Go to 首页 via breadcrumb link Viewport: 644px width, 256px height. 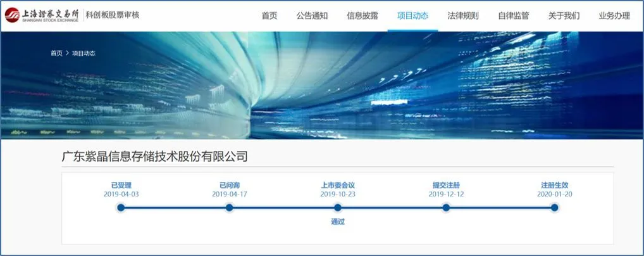pyautogui.click(x=56, y=53)
